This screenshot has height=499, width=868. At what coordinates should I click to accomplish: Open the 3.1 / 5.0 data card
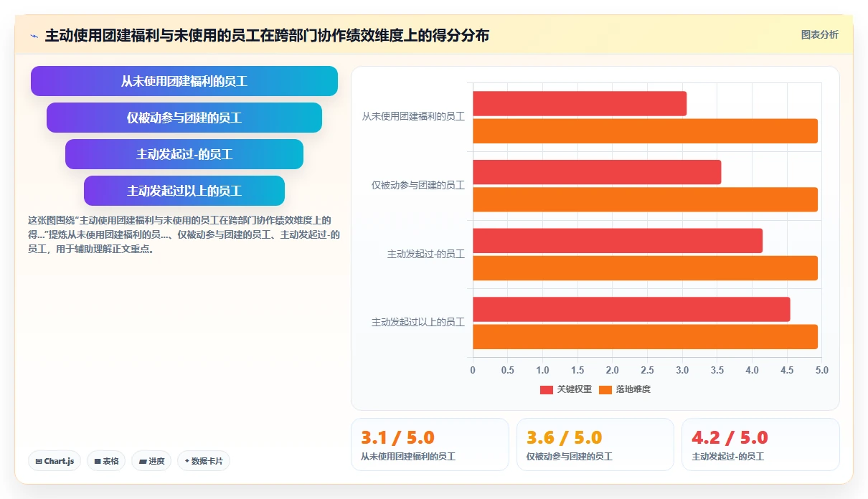point(430,445)
